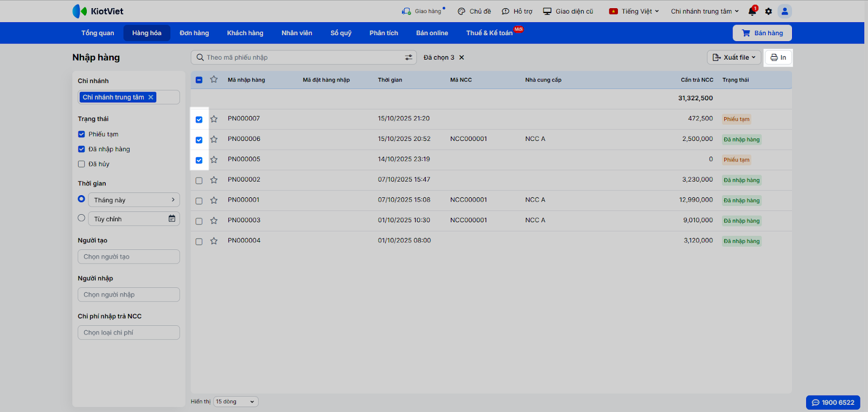Select the Tùy chỉnh time radio button
868x412 pixels.
[81, 218]
